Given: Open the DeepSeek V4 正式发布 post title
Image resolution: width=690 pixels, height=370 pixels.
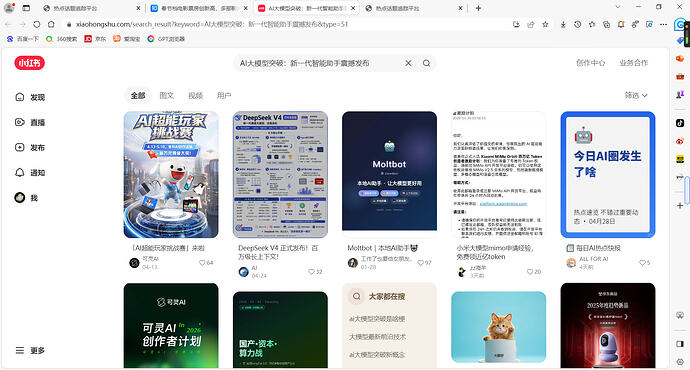Looking at the screenshot, I should tap(278, 252).
